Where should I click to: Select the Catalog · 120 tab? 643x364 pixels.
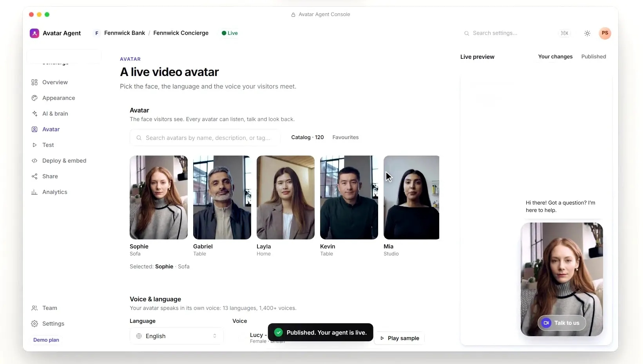click(308, 138)
